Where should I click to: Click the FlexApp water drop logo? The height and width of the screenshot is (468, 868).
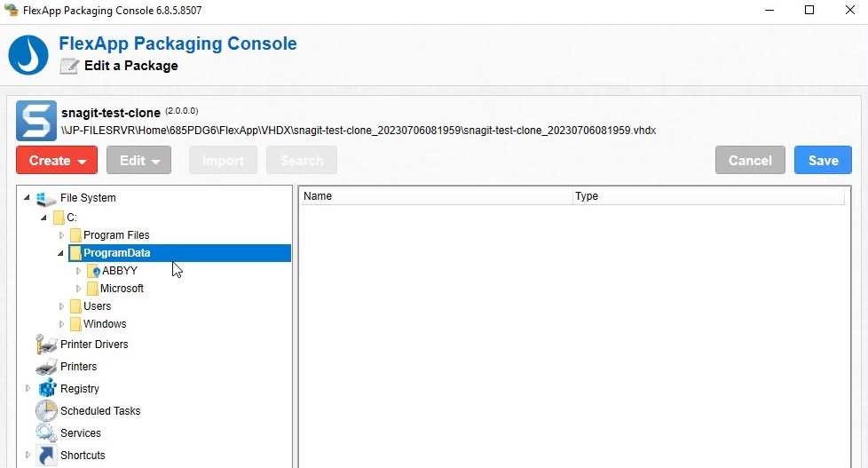point(28,55)
